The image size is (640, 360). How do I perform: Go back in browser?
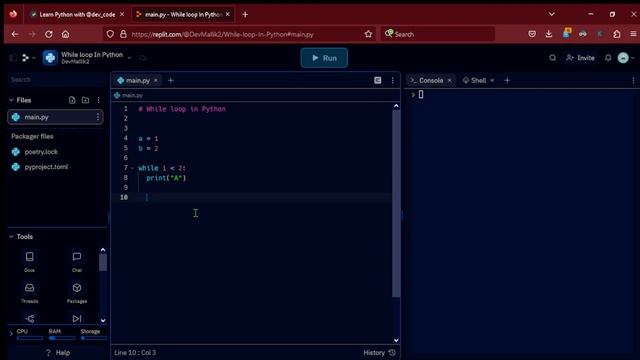point(15,34)
